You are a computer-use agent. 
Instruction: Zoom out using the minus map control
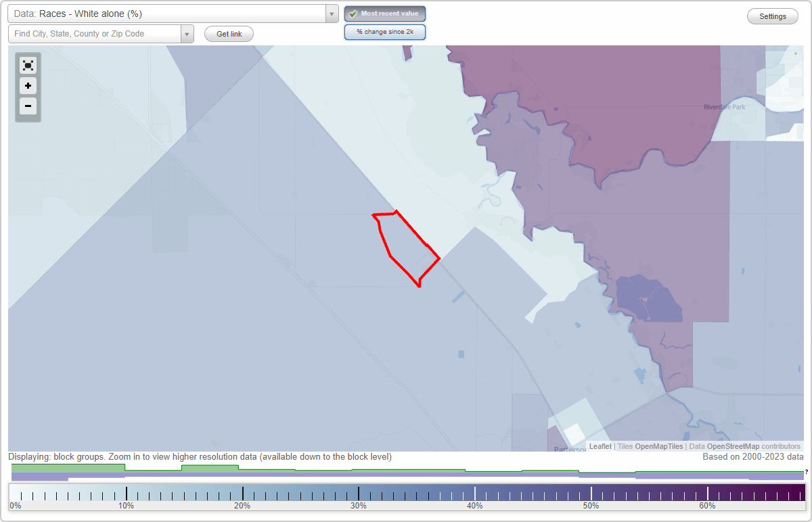tap(28, 106)
